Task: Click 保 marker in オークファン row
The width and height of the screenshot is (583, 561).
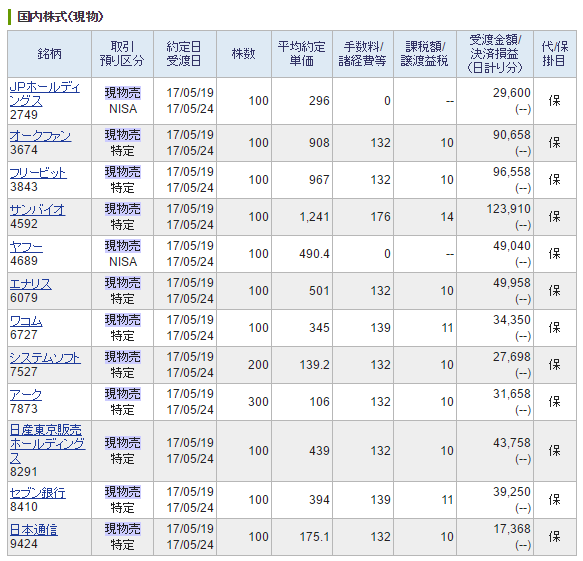Action: pos(554,143)
